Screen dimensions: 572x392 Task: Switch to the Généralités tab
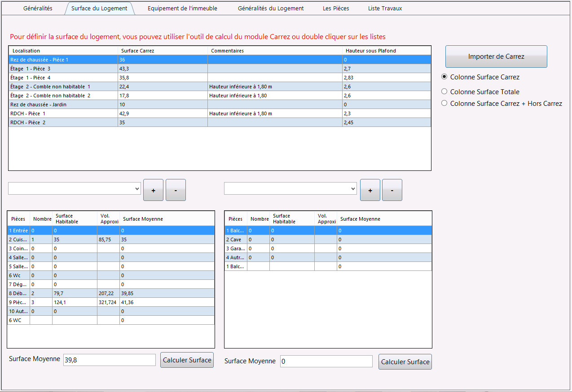[38, 9]
